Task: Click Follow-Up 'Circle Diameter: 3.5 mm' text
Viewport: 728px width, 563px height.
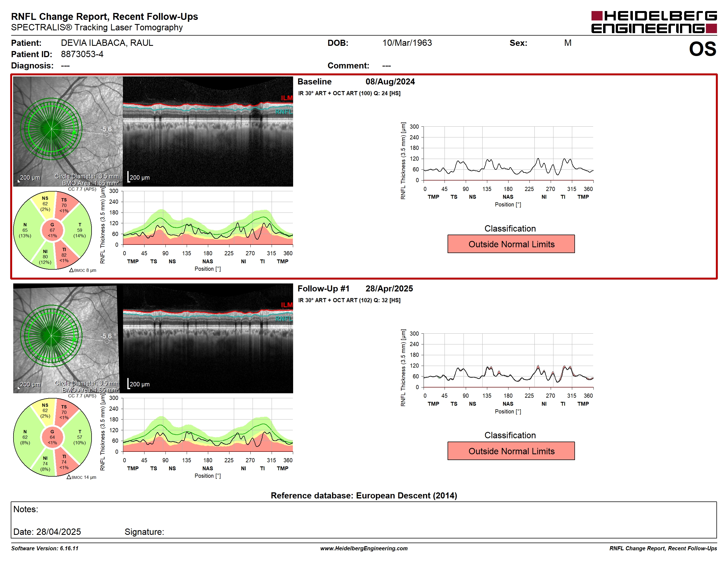Action: point(87,383)
